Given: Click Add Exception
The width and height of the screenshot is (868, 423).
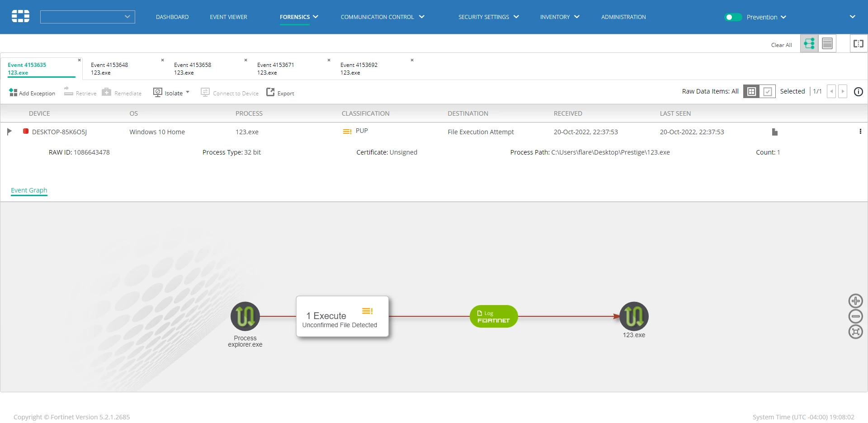Looking at the screenshot, I should point(32,93).
